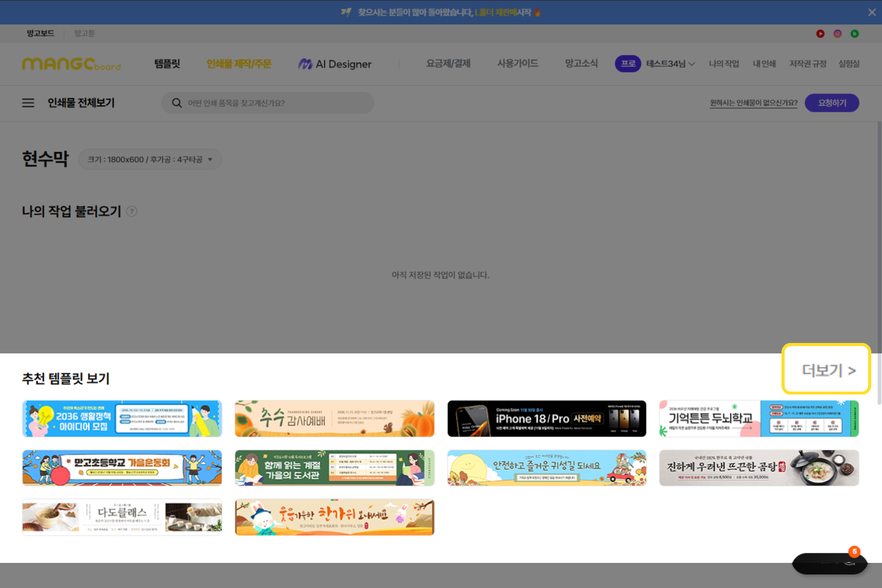The height and width of the screenshot is (588, 882).
Task: Open the 2036 생활정책 아이디어 모집 template
Action: point(122,419)
